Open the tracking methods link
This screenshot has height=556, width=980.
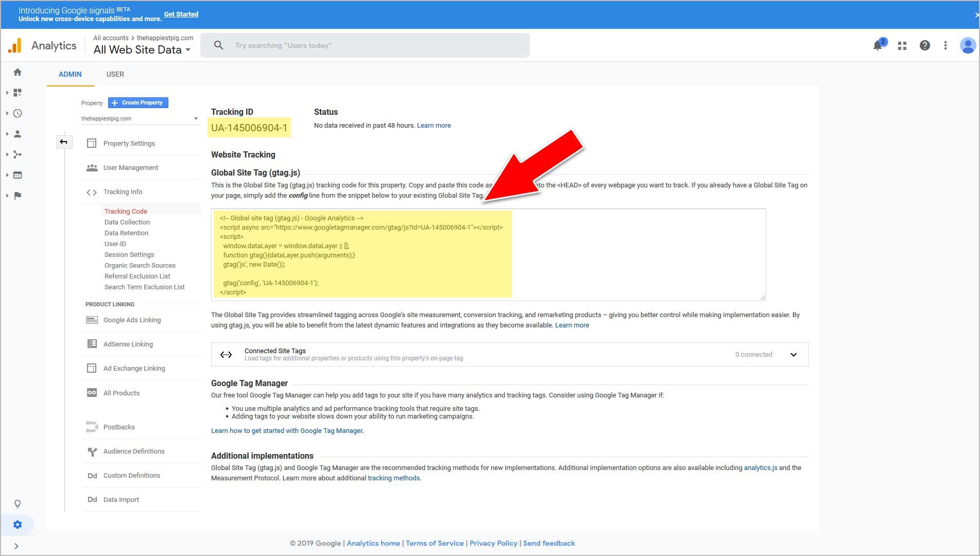[x=394, y=478]
